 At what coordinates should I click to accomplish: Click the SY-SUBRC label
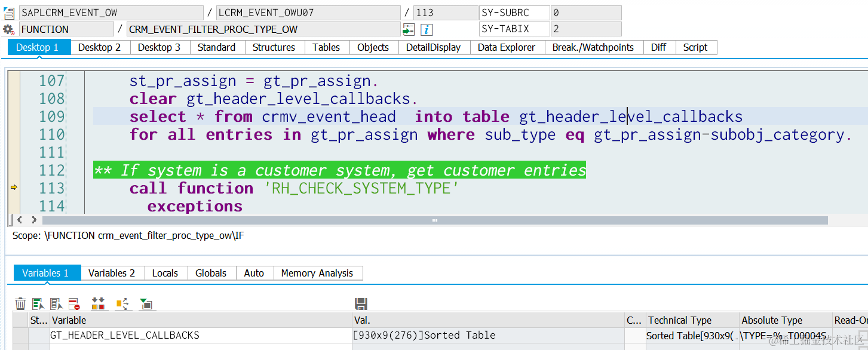tap(514, 13)
